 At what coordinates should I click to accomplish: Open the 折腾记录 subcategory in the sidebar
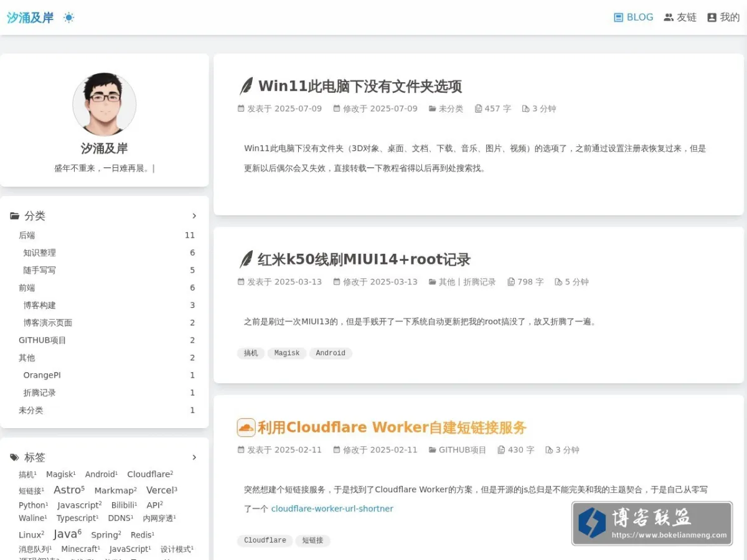(40, 393)
